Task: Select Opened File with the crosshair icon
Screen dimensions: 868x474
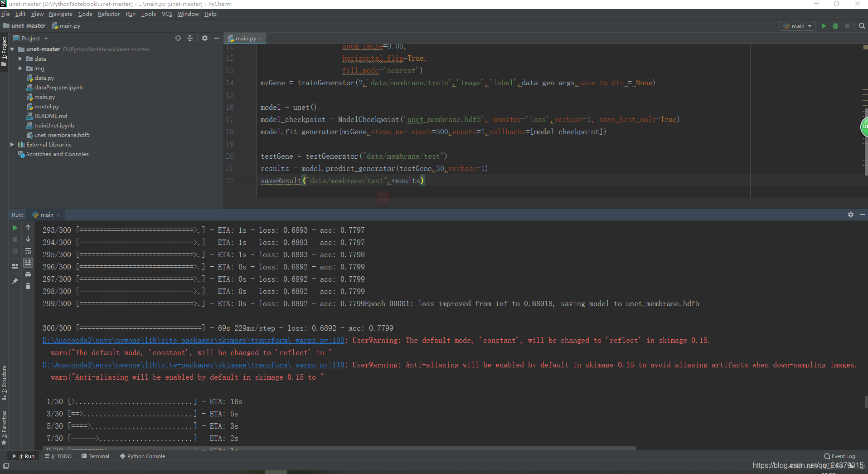Action: [x=178, y=38]
